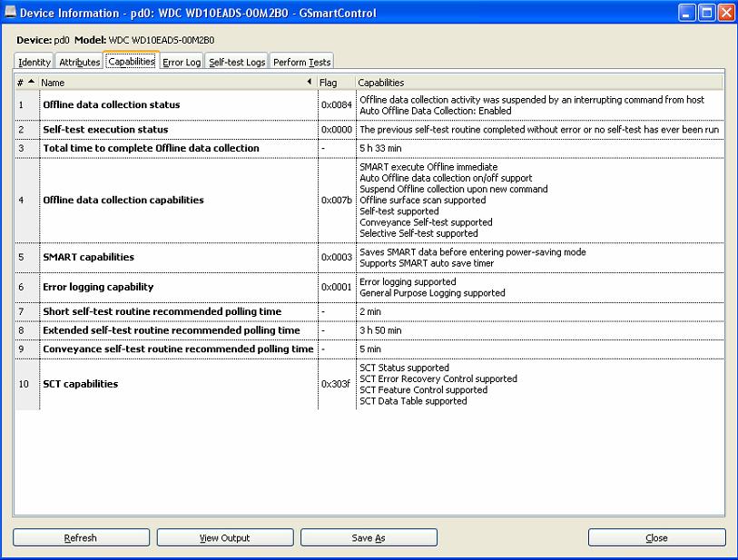Image resolution: width=738 pixels, height=560 pixels.
Task: Click the model text WDC WD10EADS-00M2B0
Action: pyautogui.click(x=162, y=40)
